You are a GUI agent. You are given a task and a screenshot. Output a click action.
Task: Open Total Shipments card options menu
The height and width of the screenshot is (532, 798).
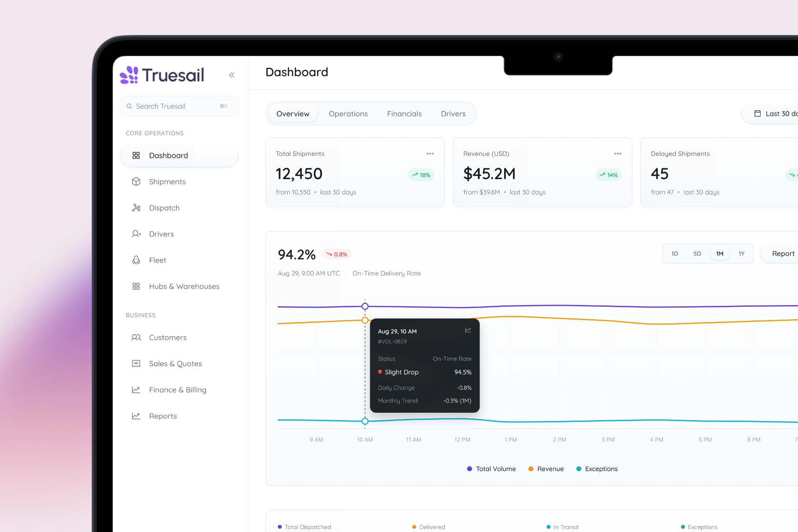(x=430, y=154)
